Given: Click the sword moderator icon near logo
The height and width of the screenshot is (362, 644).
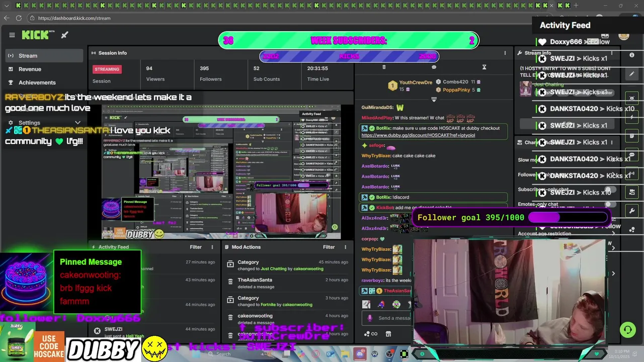Looking at the screenshot, I should (64, 35).
